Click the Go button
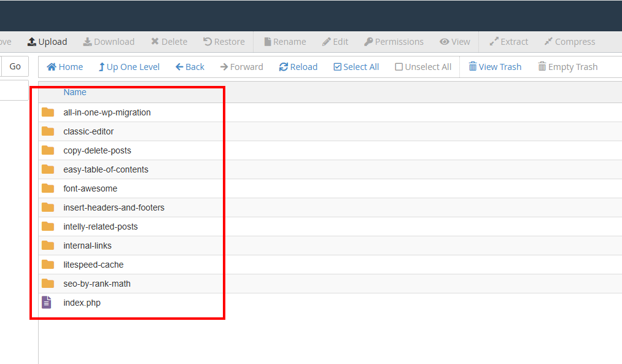This screenshot has height=364, width=622. tap(15, 66)
